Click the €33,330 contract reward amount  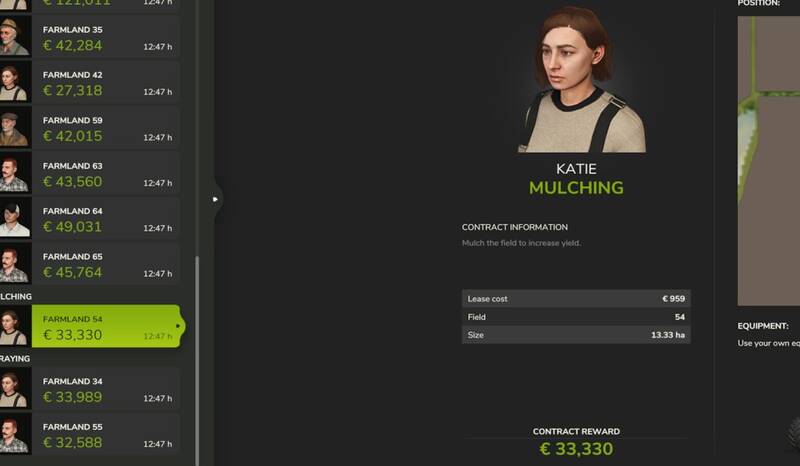coord(577,449)
